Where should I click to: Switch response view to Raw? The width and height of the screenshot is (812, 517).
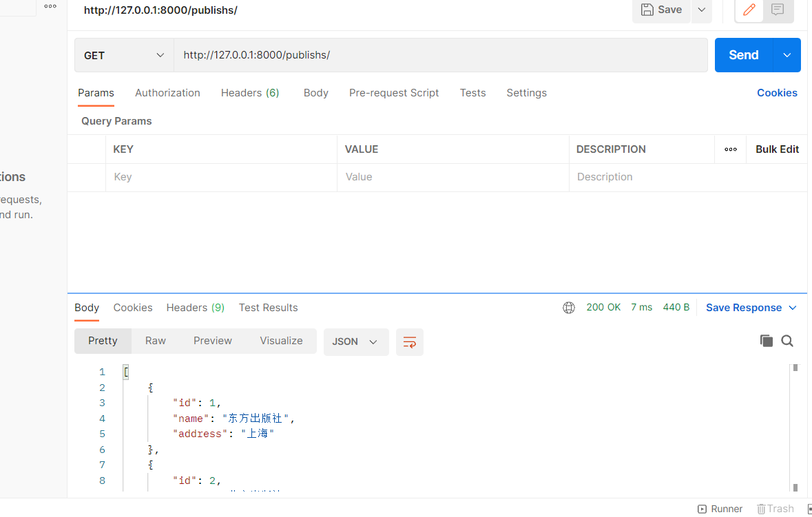pyautogui.click(x=156, y=341)
